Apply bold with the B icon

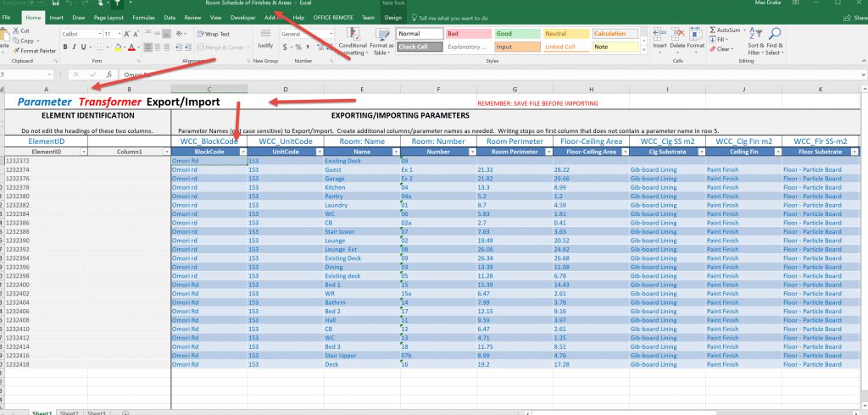pos(64,47)
